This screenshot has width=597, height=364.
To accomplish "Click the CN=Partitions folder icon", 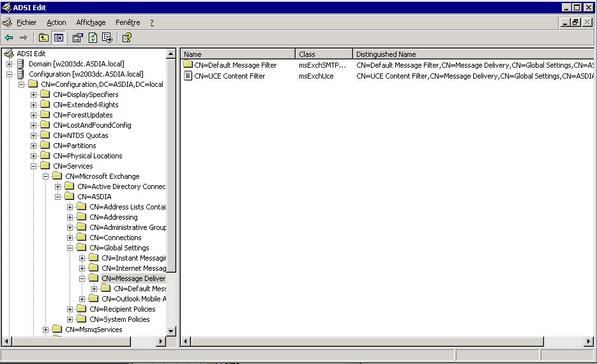I will click(45, 146).
